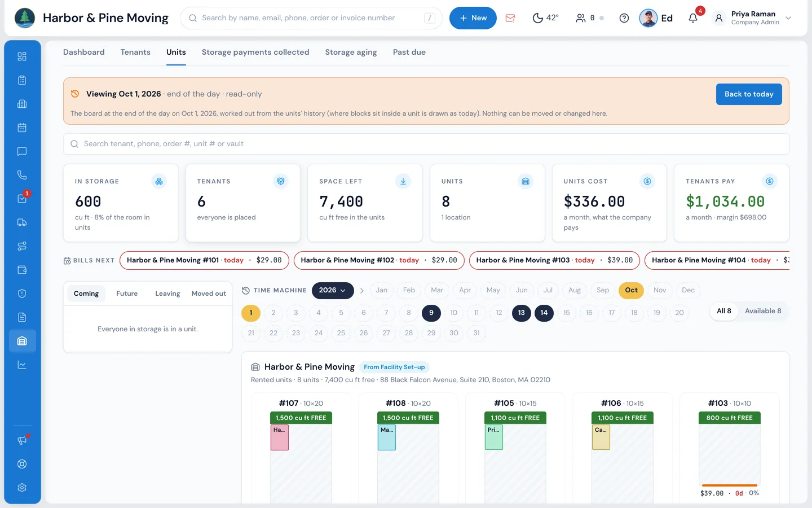Click the Space Left download arrow icon
The image size is (812, 508).
click(403, 181)
